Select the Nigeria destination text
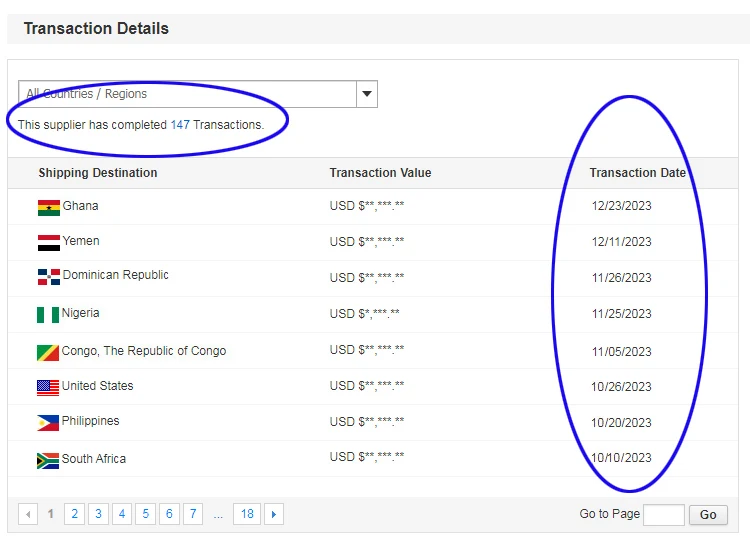Image resolution: width=750 pixels, height=540 pixels. pos(80,313)
